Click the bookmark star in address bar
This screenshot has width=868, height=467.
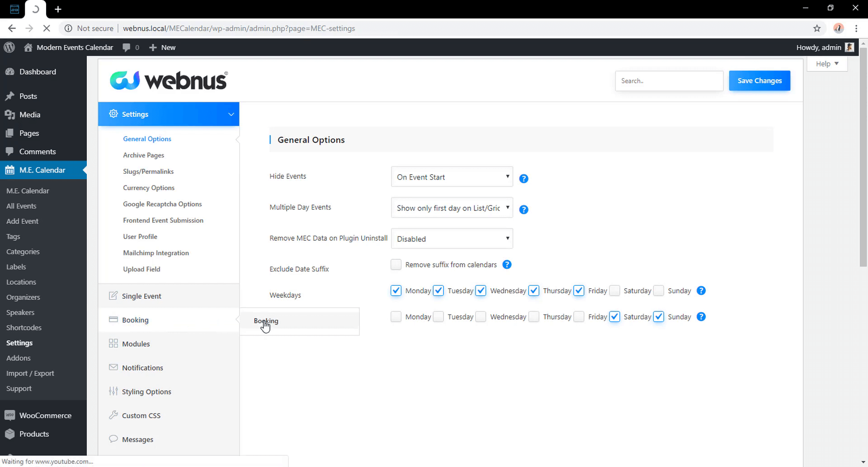(x=816, y=28)
